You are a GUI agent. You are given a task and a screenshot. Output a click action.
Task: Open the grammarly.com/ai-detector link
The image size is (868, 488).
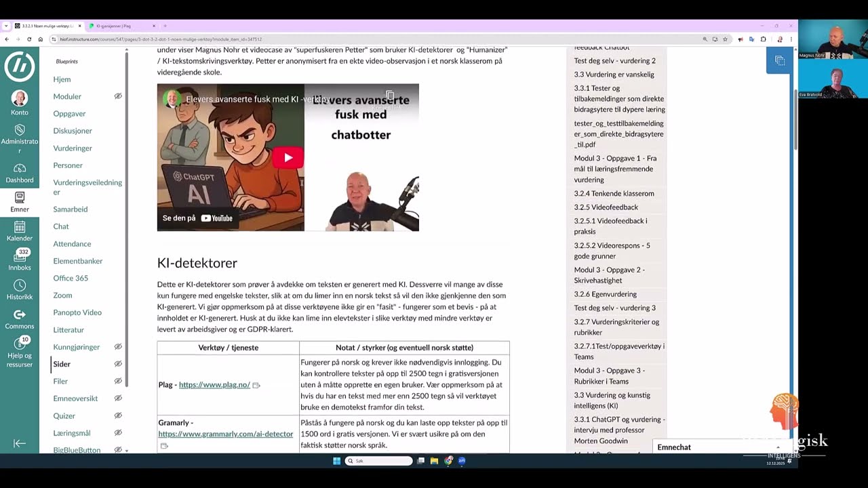click(x=226, y=434)
